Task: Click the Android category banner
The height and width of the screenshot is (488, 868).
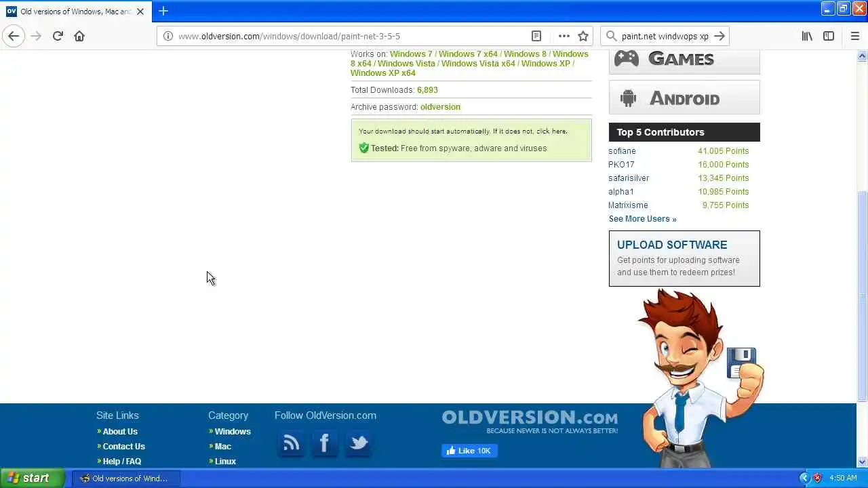Action: 684,98
